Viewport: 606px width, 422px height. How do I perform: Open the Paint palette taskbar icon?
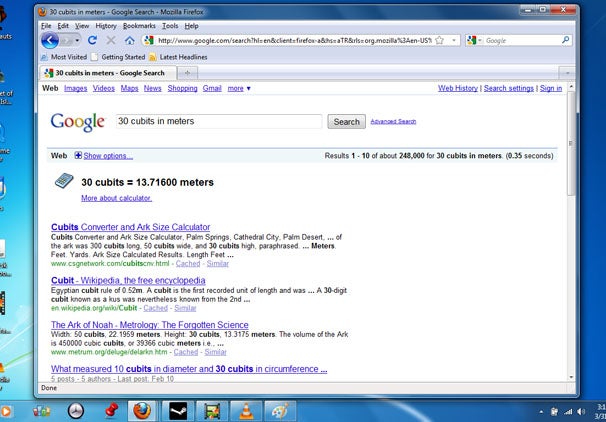pyautogui.click(x=280, y=410)
